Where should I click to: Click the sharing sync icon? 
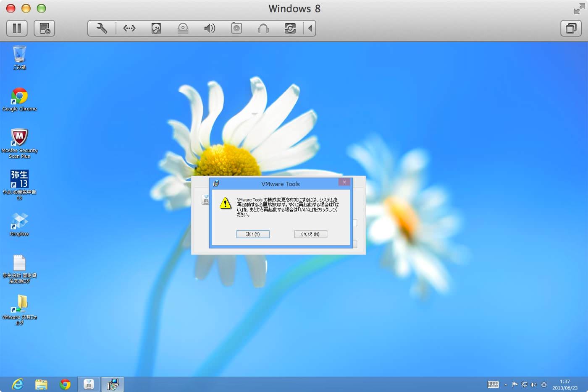click(x=290, y=29)
